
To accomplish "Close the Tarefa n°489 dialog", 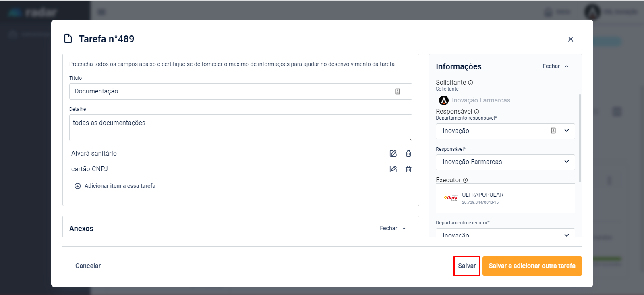I will 570,39.
